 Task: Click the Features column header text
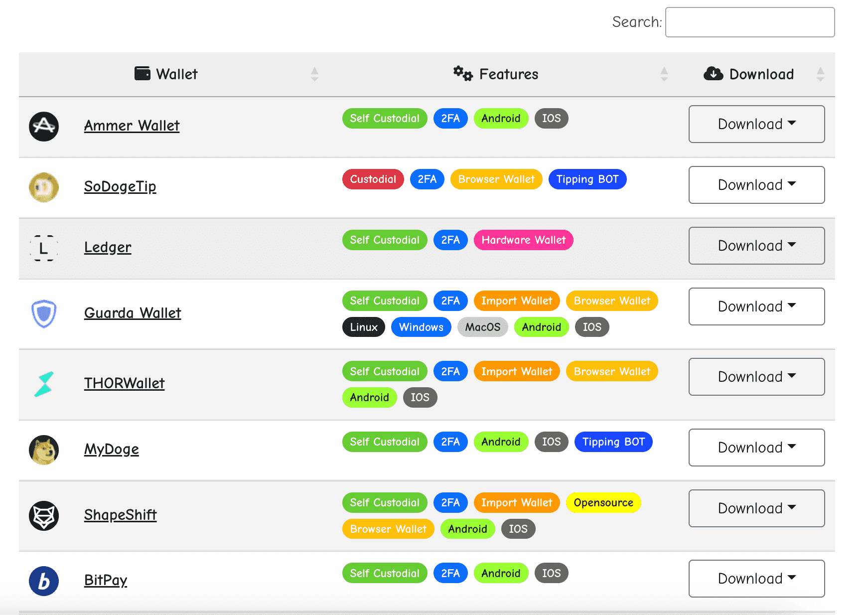[x=509, y=74]
